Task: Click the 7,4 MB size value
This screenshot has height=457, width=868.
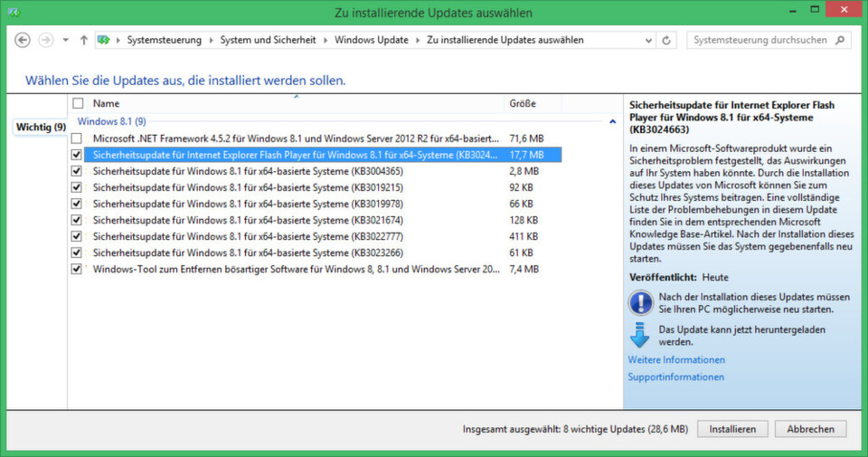Action: click(524, 269)
